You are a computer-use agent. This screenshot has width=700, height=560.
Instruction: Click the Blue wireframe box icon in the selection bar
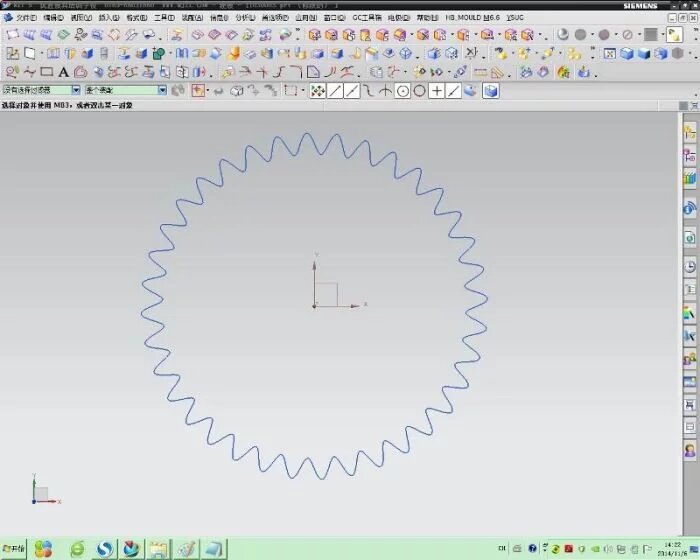tap(491, 91)
